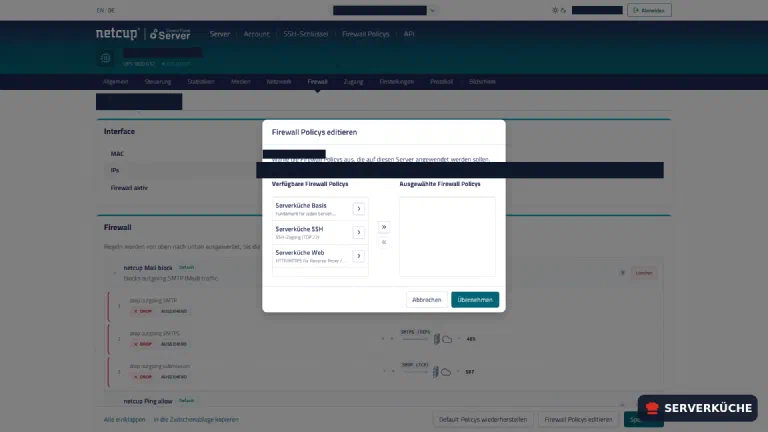Switch to light theme sun icon
This screenshot has width=768, height=432.
555,10
